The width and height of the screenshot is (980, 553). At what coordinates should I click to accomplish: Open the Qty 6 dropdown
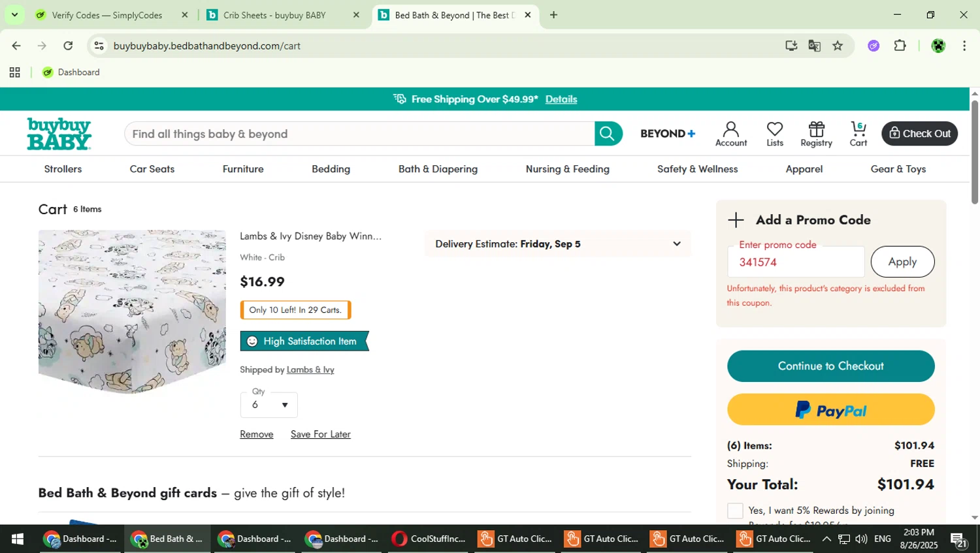tap(269, 405)
